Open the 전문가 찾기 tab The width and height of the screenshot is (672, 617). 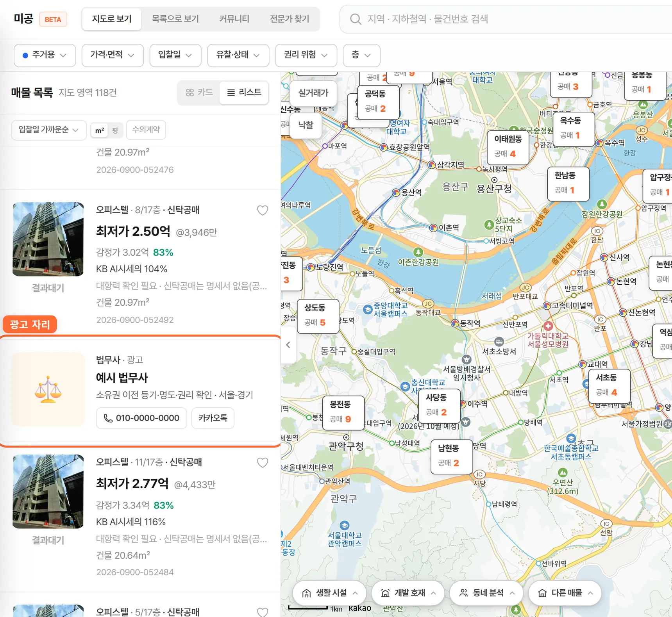pos(290,19)
